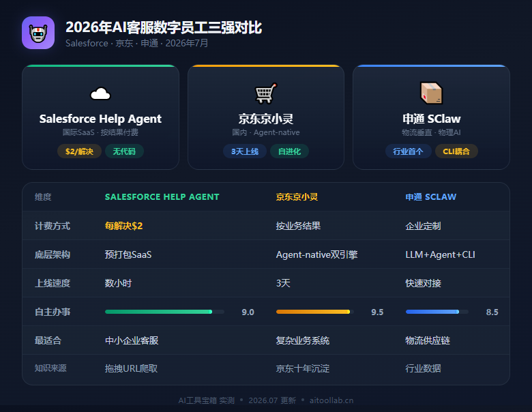Image resolution: width=532 pixels, height=412 pixels.
Task: Click the 维度 column header
Action: [43, 197]
